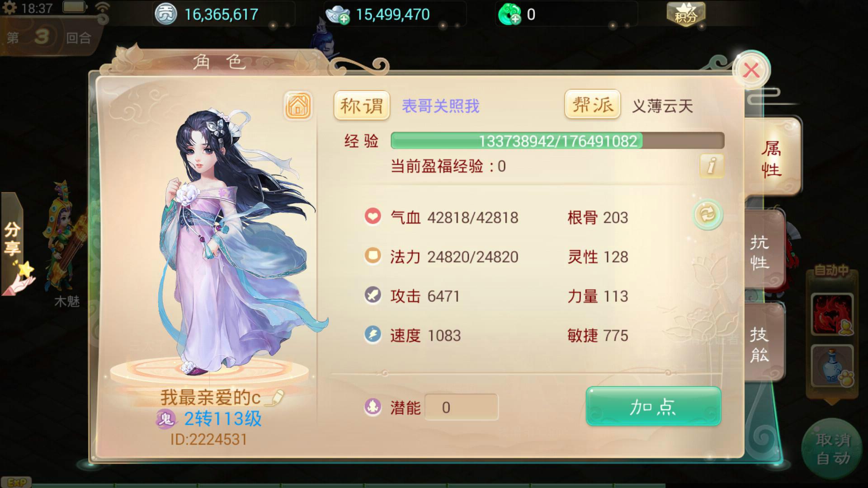The image size is (868, 488).
Task: Tap the info icon beside the experience text
Action: [712, 165]
